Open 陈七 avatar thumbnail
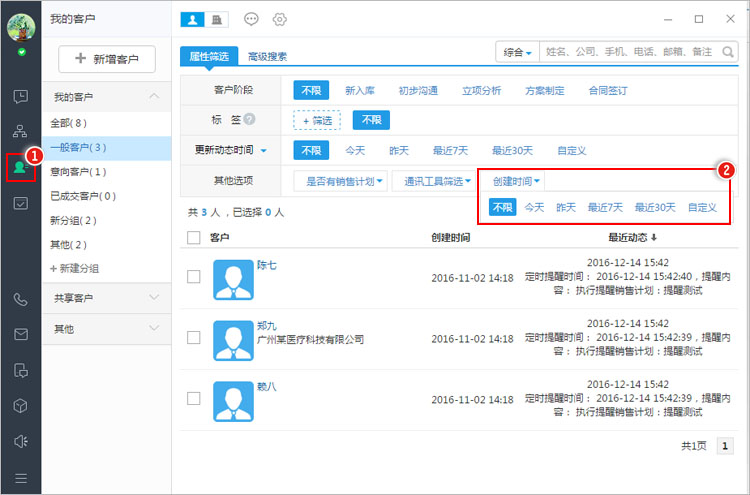 coord(233,280)
